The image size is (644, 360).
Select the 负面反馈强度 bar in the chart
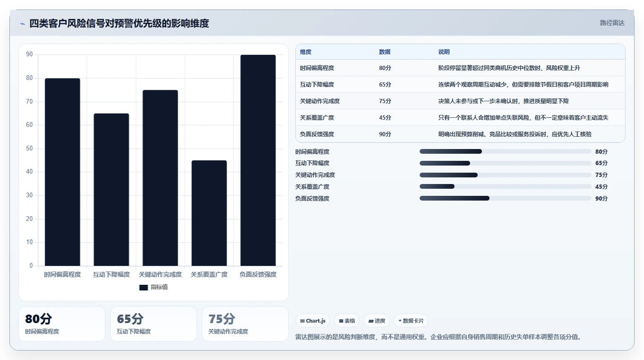click(258, 160)
